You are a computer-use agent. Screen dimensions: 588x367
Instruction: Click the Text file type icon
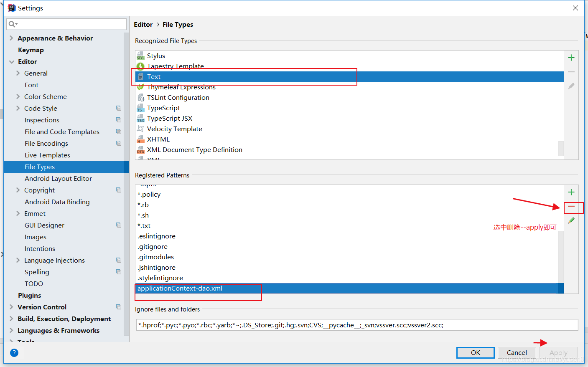[x=140, y=77]
